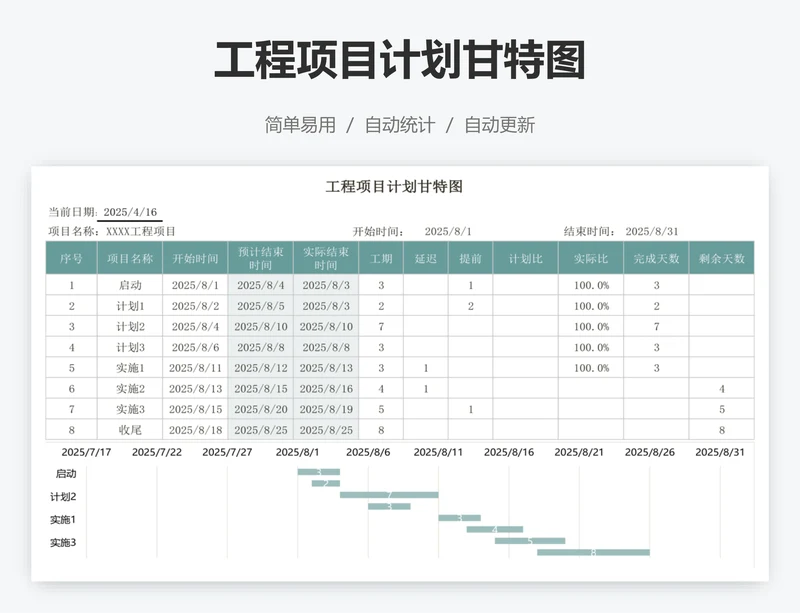Click the delay value 1 in 实施1 row
The width and height of the screenshot is (800, 613).
426,368
